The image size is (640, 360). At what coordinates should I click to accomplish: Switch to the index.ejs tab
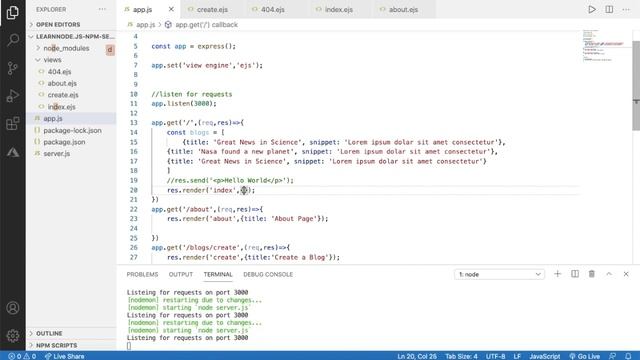coord(338,9)
